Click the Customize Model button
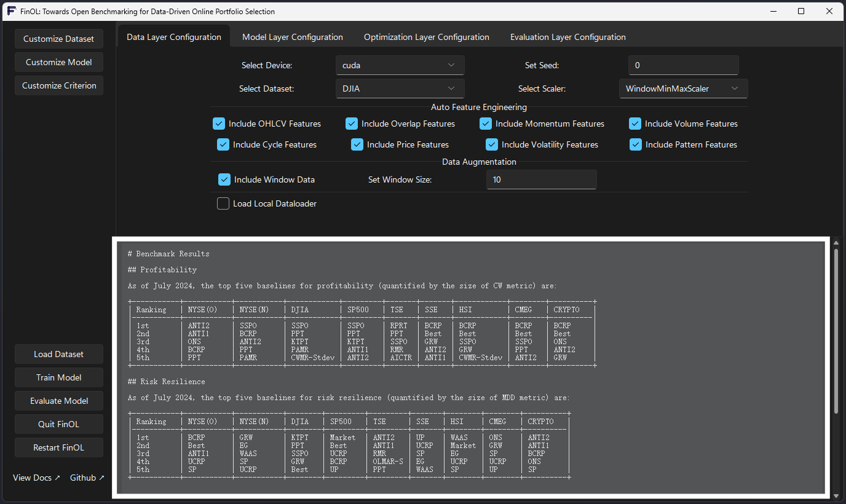Image resolution: width=846 pixels, height=504 pixels. (59, 62)
